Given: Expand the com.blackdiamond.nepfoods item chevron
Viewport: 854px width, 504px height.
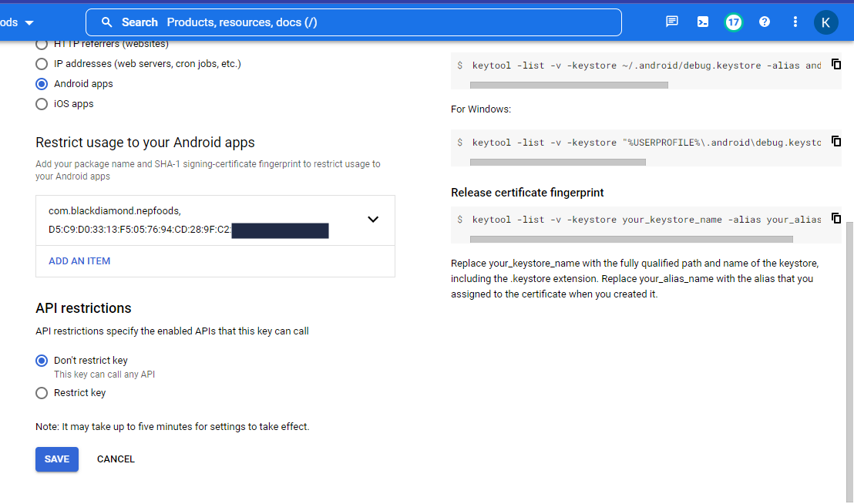Looking at the screenshot, I should click(x=373, y=220).
